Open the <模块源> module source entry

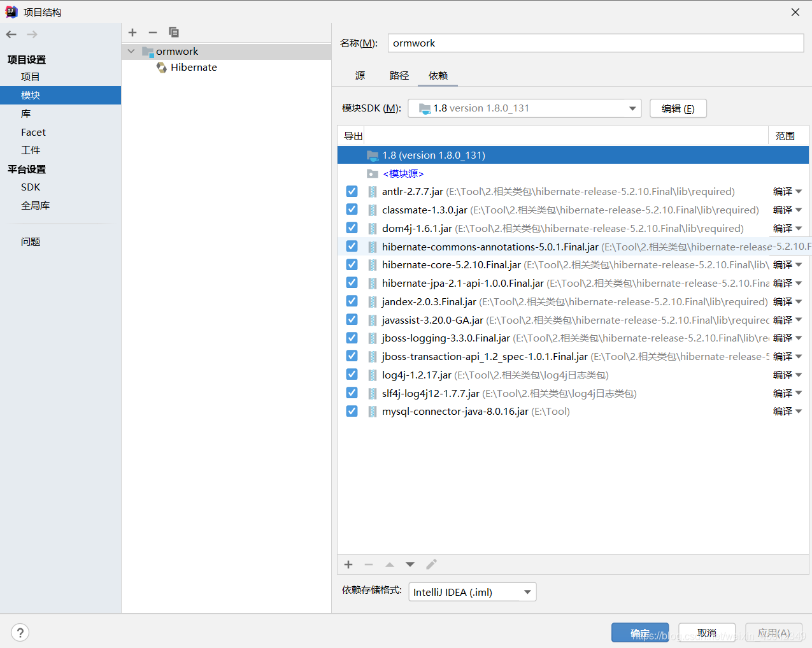pos(403,173)
